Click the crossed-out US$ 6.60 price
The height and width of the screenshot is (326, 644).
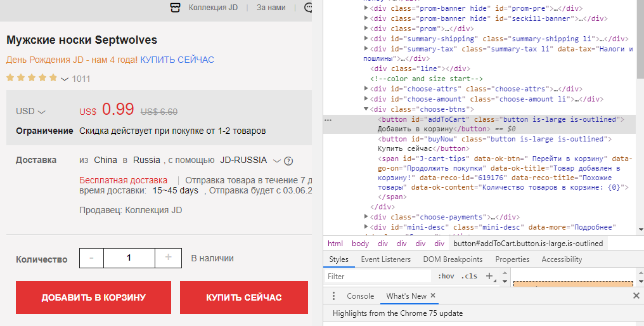click(x=159, y=112)
